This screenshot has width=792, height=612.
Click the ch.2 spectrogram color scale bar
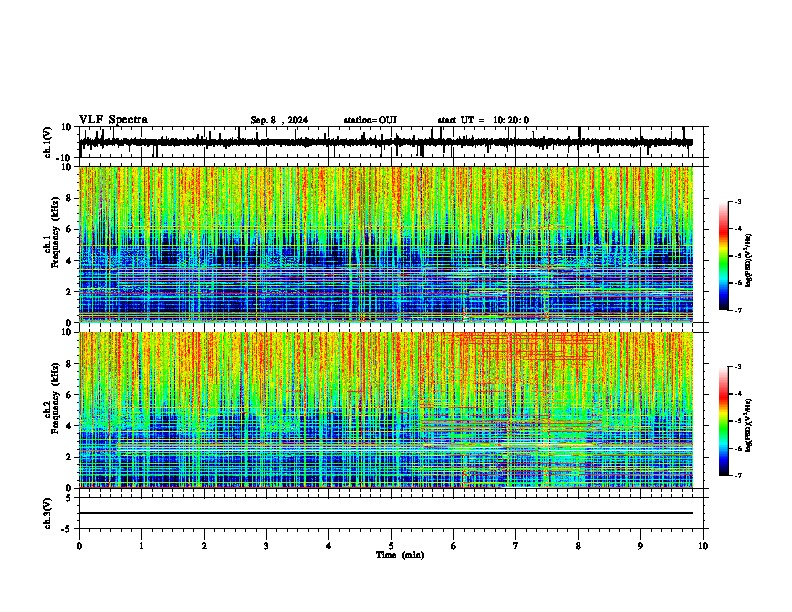[724, 421]
